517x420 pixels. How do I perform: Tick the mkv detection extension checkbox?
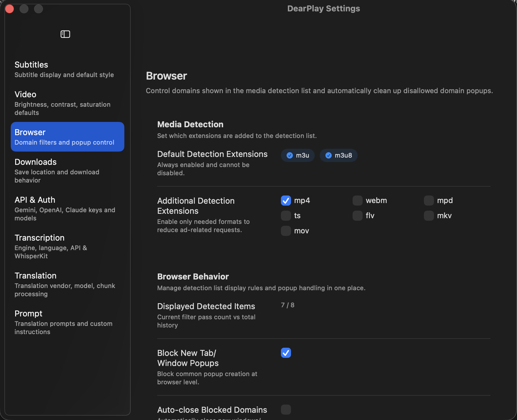(x=429, y=216)
